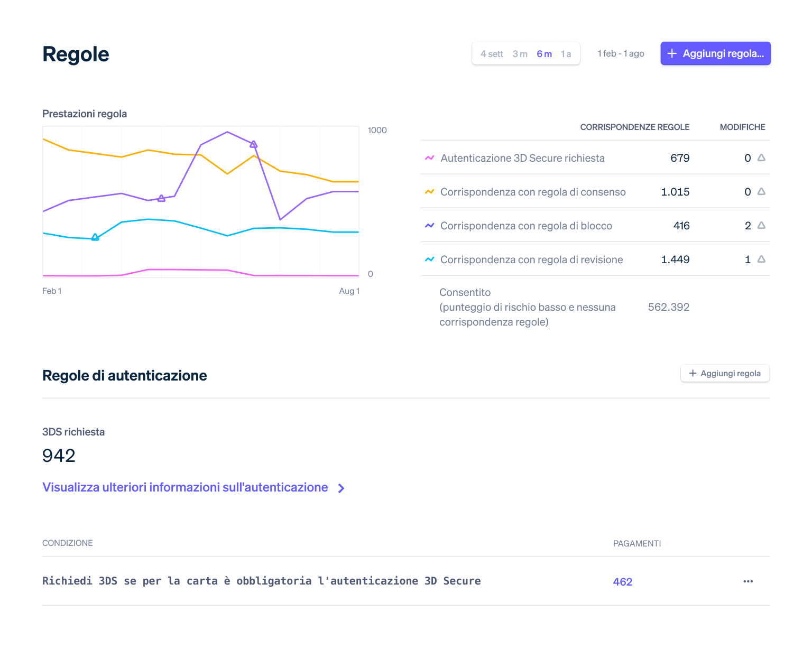
Task: Click Aggiungi regola in authentication rules section
Action: pyautogui.click(x=725, y=373)
